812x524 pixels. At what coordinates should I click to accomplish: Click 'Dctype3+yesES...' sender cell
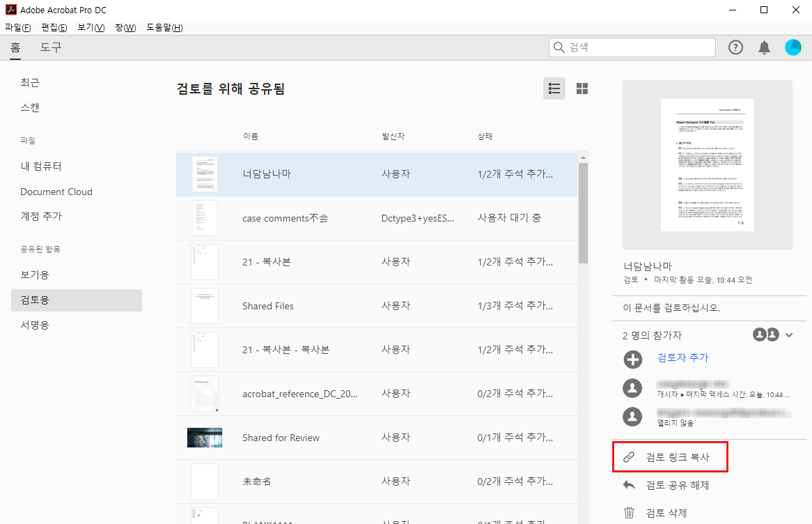418,218
